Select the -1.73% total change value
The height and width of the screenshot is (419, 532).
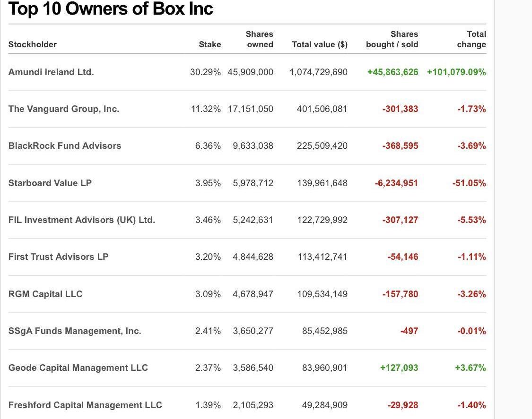point(471,109)
